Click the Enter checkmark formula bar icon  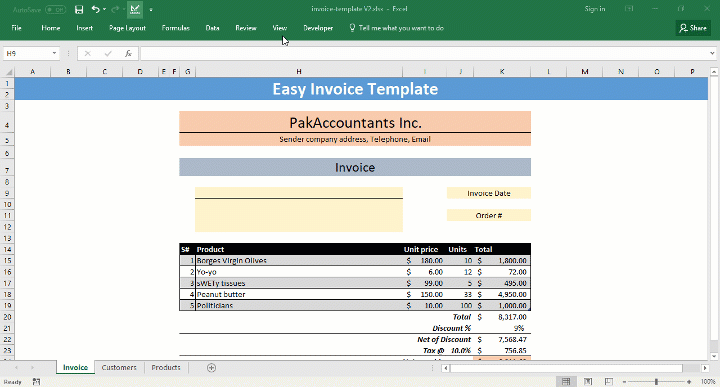(x=108, y=54)
